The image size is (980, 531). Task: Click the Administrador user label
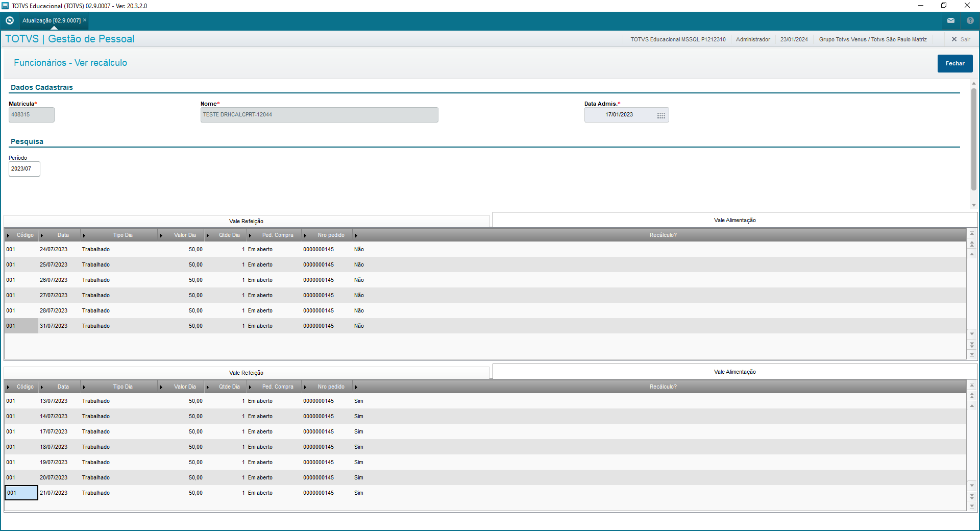click(x=753, y=39)
